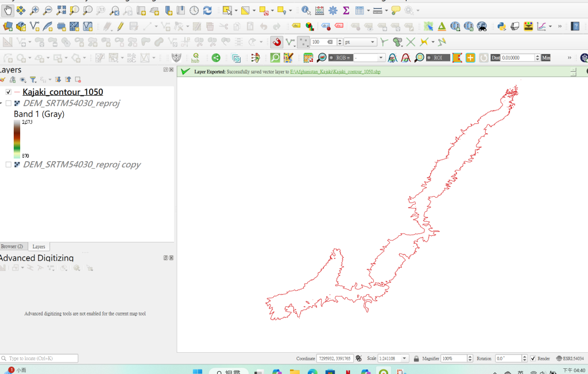This screenshot has width=588, height=374.
Task: Click the Min button in SCP toolbar
Action: coord(546,58)
